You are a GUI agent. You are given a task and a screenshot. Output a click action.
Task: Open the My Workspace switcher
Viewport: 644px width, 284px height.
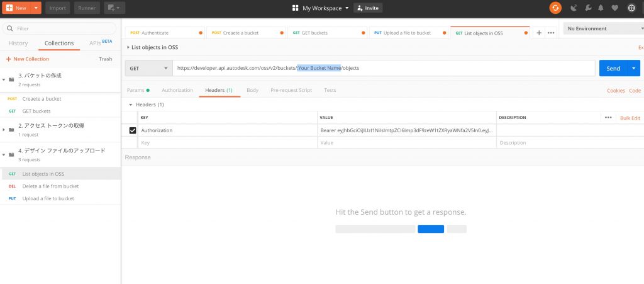coord(320,8)
